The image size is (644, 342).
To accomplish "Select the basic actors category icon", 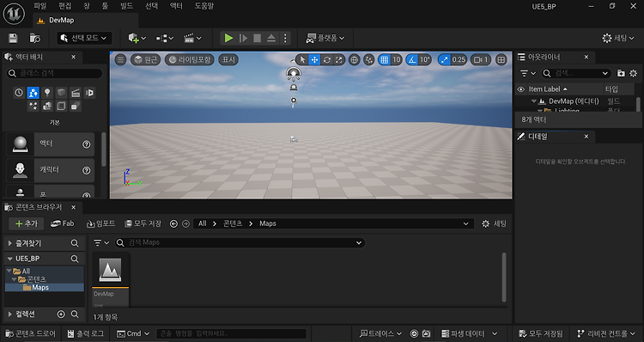I will point(33,93).
